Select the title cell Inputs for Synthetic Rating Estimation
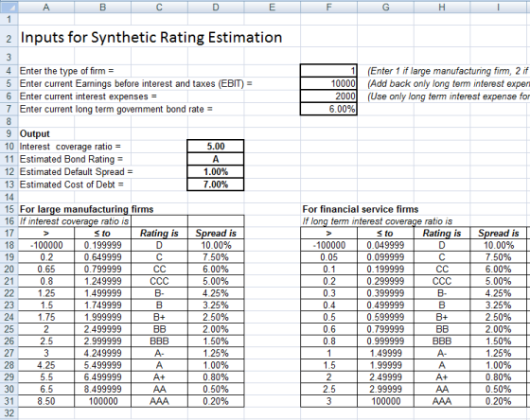 pyautogui.click(x=151, y=38)
